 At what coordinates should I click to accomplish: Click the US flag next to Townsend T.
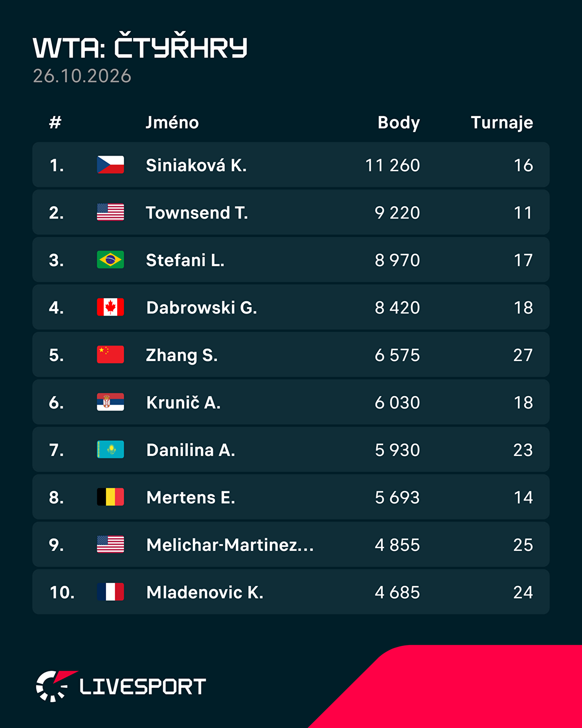tap(110, 212)
